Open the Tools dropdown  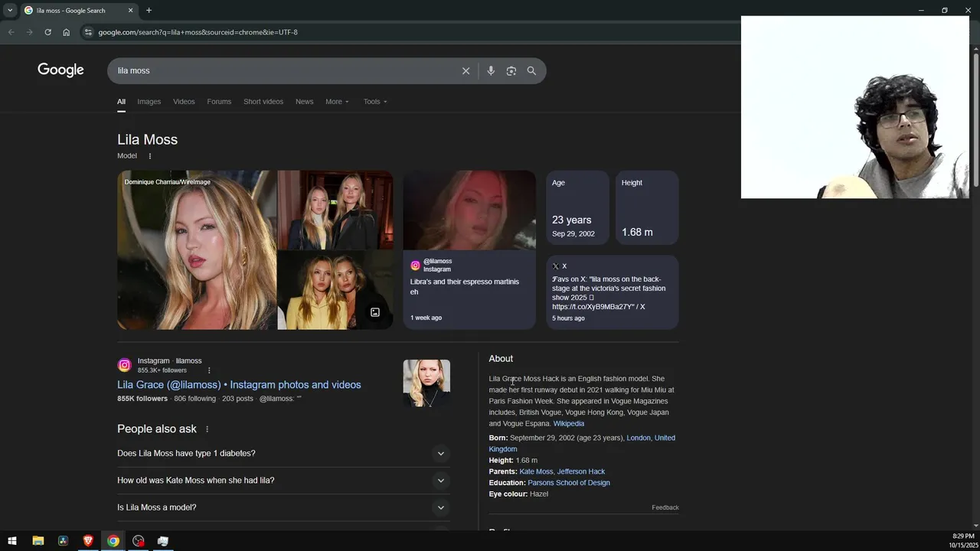(375, 102)
